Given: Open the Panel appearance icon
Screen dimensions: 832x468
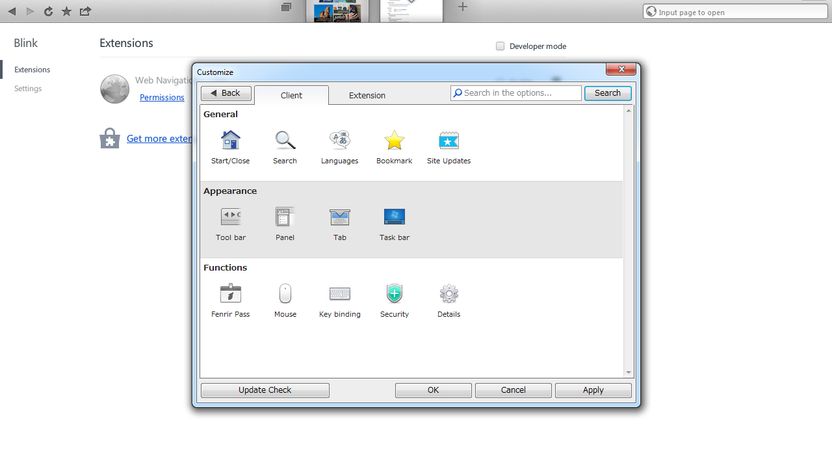Looking at the screenshot, I should 285,217.
